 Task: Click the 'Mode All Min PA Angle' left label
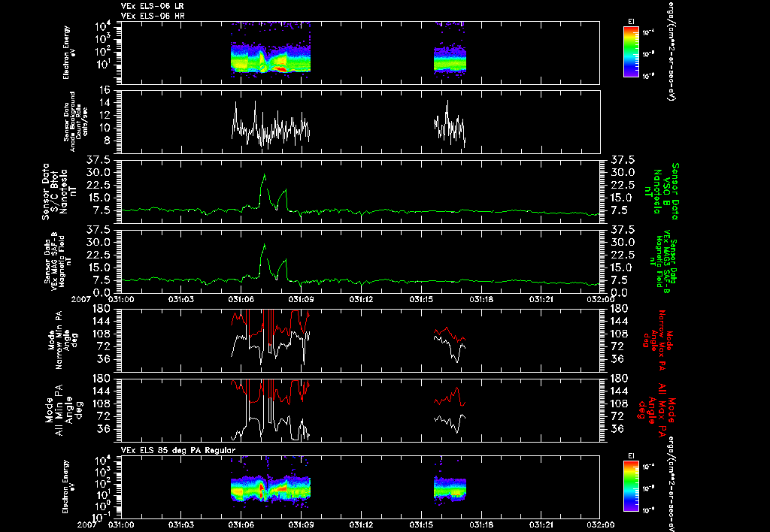click(63, 410)
